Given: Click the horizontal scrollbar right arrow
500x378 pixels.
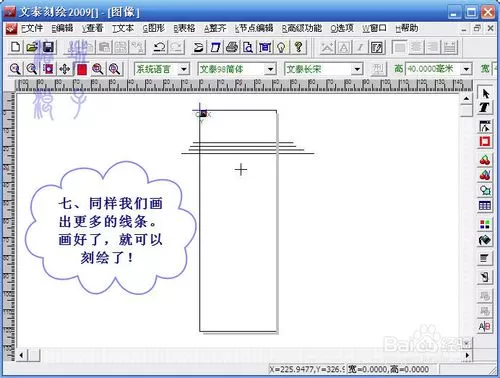Looking at the screenshot, I should coord(467,355).
